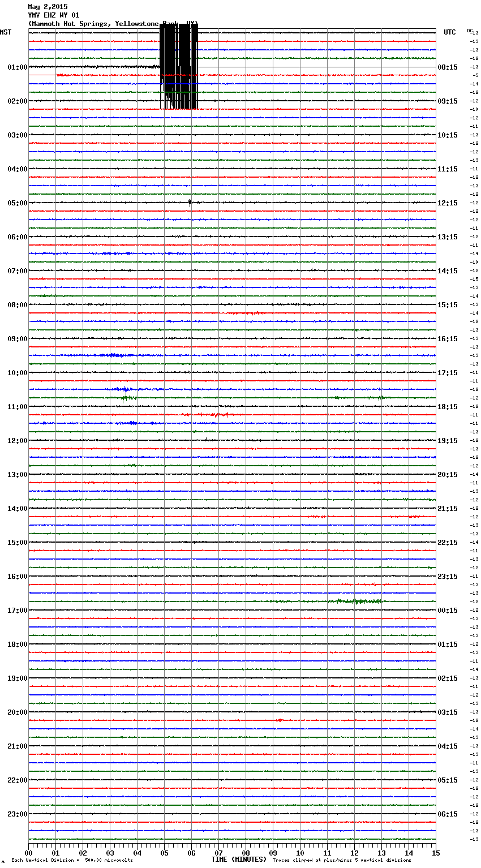The image size is (481, 868).
Task: Click the 06:15 UTC time label
Action: tap(448, 814)
